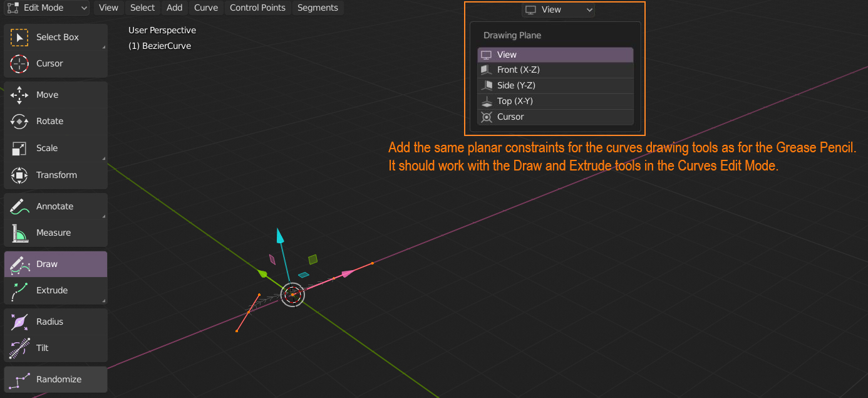Click the "Drawing Plane" heading text
The height and width of the screenshot is (398, 868).
point(512,35)
